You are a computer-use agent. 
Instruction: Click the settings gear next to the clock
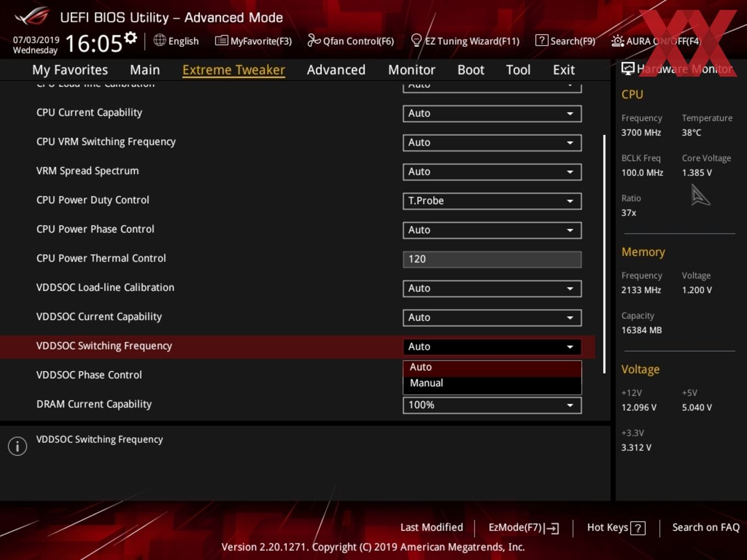coord(131,37)
